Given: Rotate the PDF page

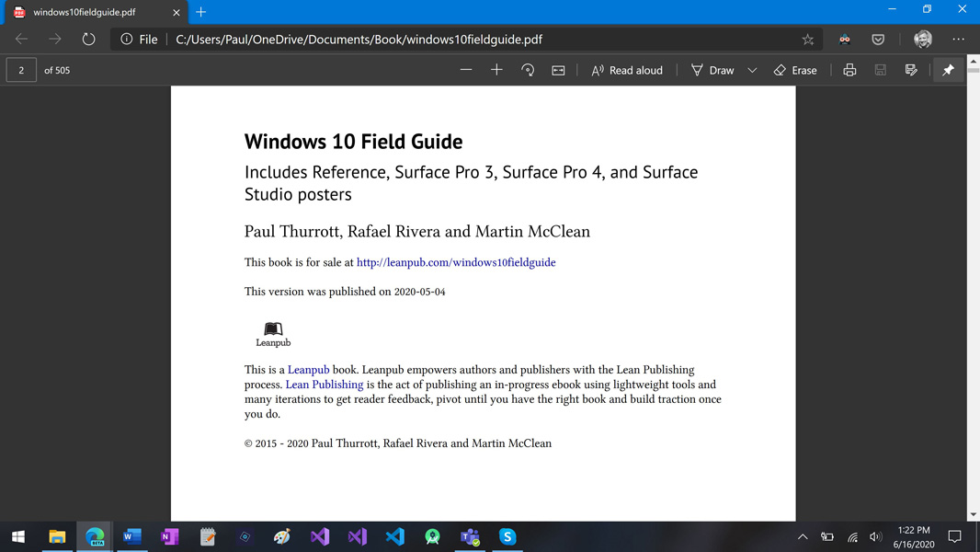Looking at the screenshot, I should pos(528,70).
